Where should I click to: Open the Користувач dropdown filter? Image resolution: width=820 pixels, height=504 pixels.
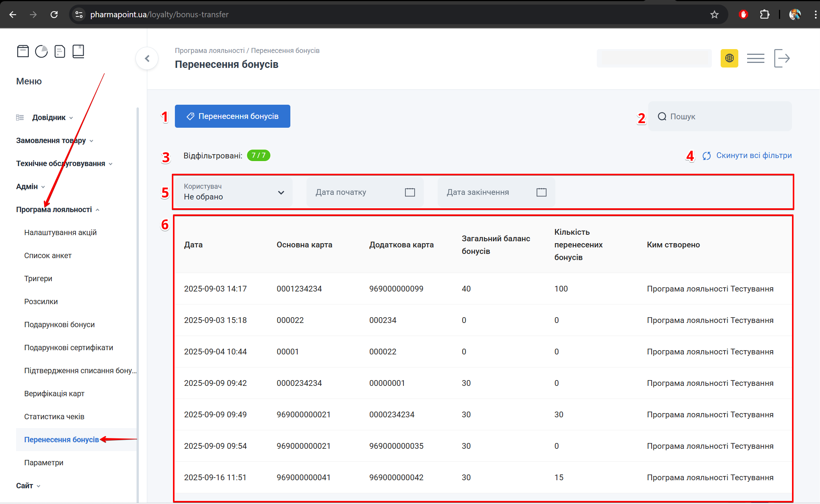point(233,192)
